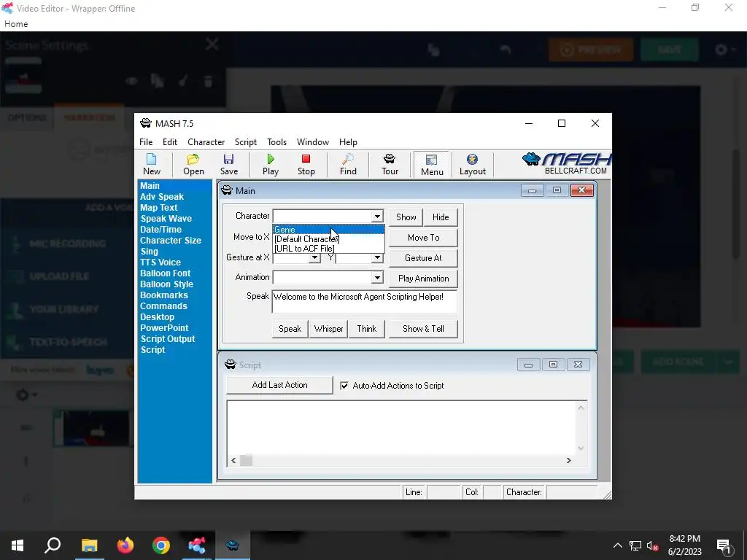Open the Window menu
The width and height of the screenshot is (747, 560).
coord(312,142)
